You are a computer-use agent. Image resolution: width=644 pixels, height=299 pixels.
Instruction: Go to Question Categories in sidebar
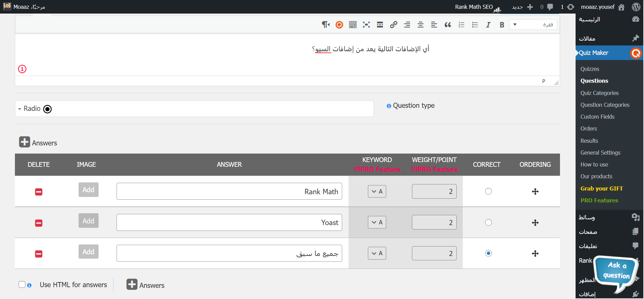click(x=605, y=105)
